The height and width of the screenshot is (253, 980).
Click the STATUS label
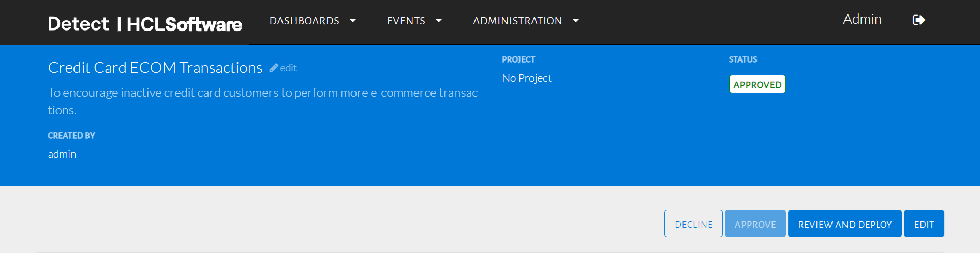[x=743, y=59]
